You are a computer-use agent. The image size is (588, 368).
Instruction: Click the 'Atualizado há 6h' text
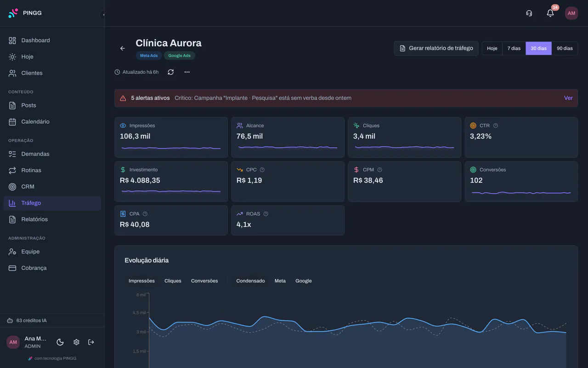141,72
